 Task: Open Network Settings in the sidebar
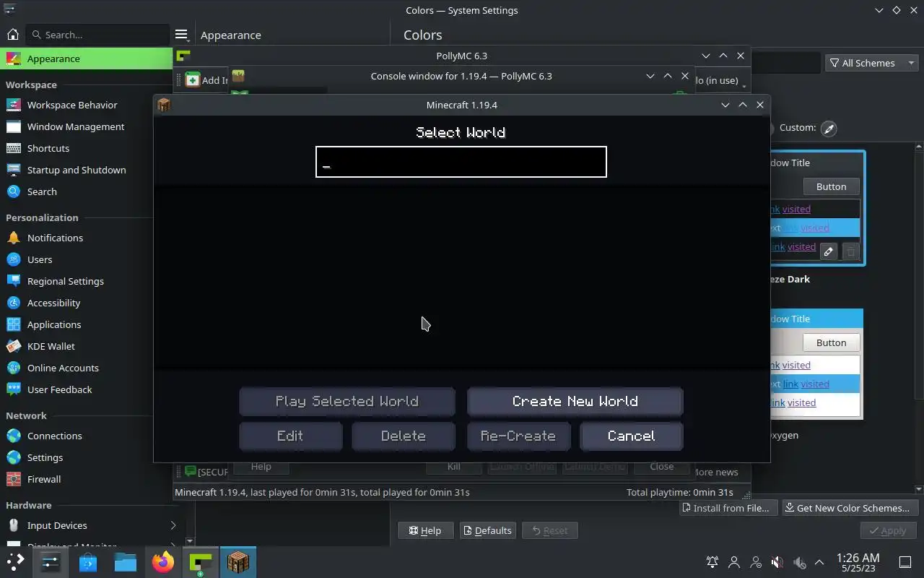coord(87,457)
